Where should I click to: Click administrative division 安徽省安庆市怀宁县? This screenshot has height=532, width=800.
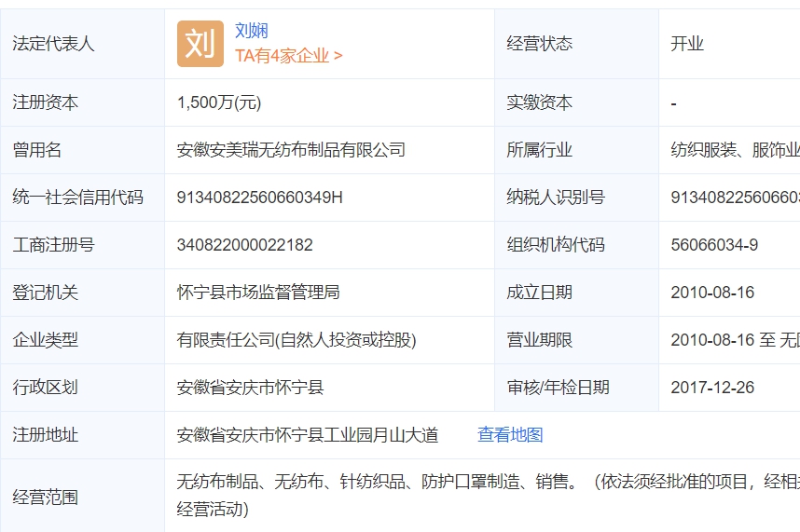point(250,388)
